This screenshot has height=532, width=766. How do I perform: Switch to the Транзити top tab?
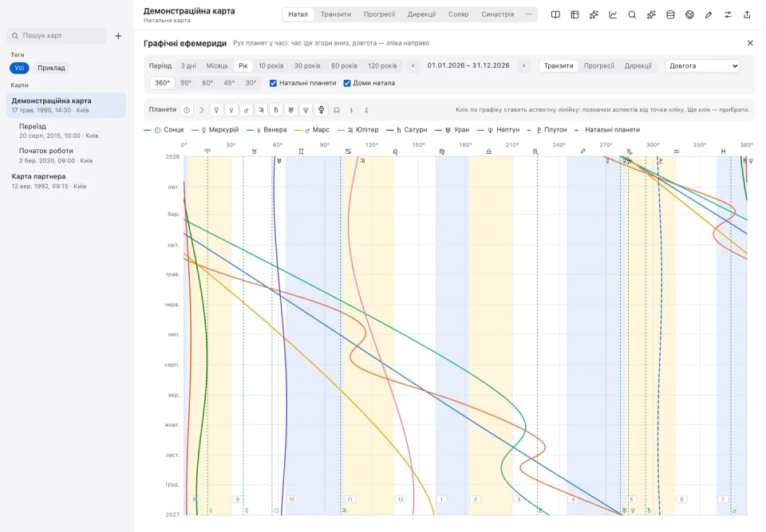(x=336, y=14)
